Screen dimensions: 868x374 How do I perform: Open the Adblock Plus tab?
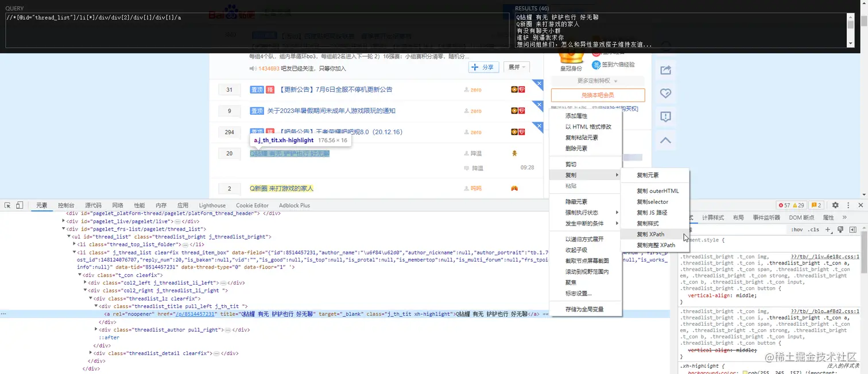point(294,205)
